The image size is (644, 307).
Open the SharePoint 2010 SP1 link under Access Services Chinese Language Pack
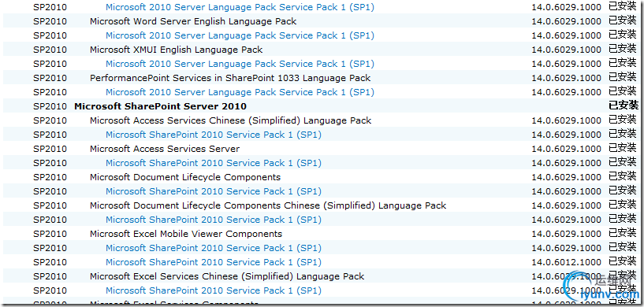tap(214, 135)
